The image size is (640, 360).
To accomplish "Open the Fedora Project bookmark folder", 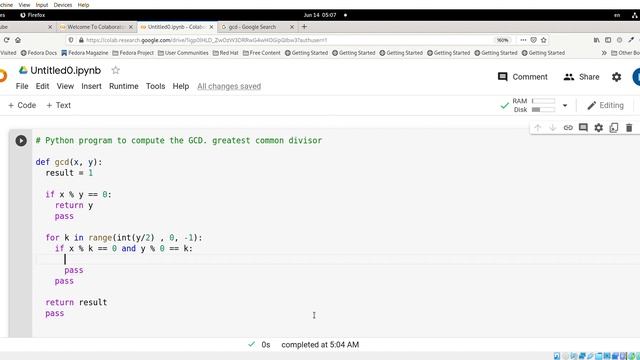I will (x=133, y=53).
